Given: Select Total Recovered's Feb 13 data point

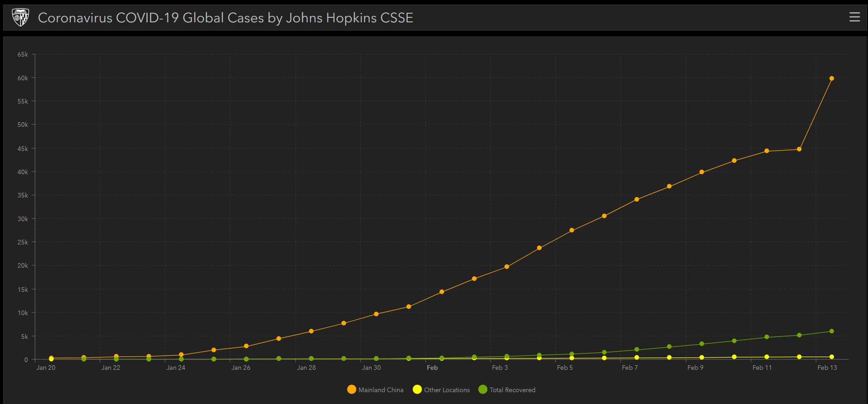Looking at the screenshot, I should 832,331.
